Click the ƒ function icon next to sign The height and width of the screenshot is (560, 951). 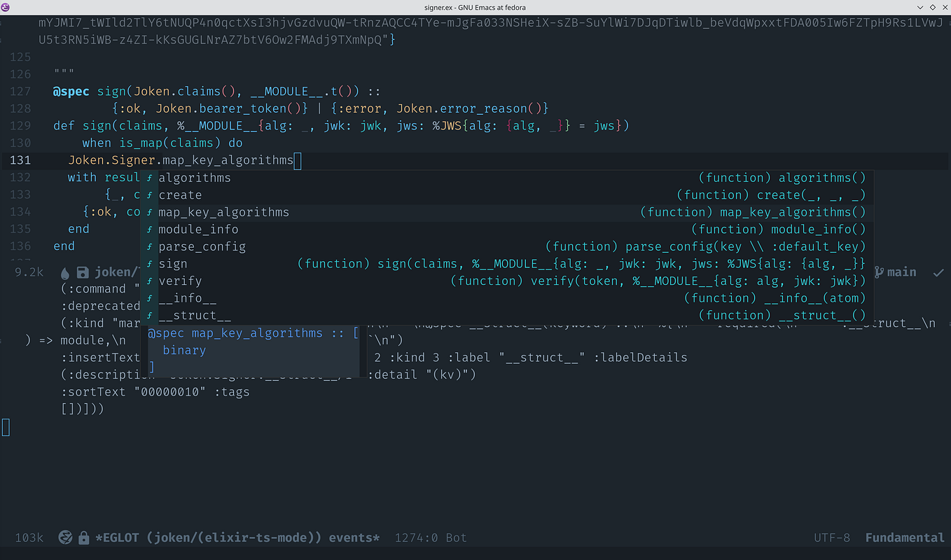(x=149, y=263)
